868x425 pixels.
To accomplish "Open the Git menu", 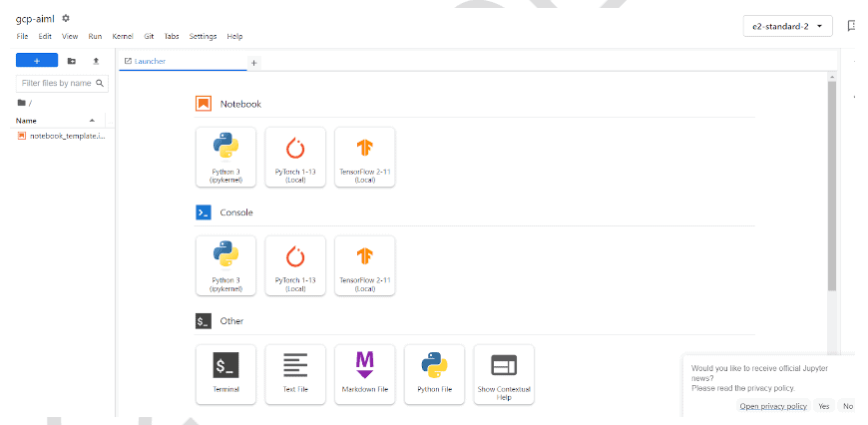I will coord(149,37).
